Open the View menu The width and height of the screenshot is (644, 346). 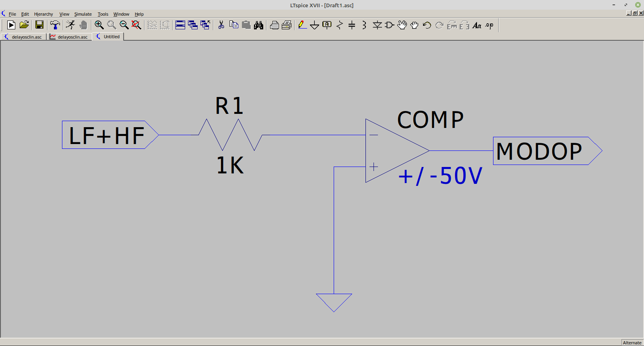tap(64, 14)
